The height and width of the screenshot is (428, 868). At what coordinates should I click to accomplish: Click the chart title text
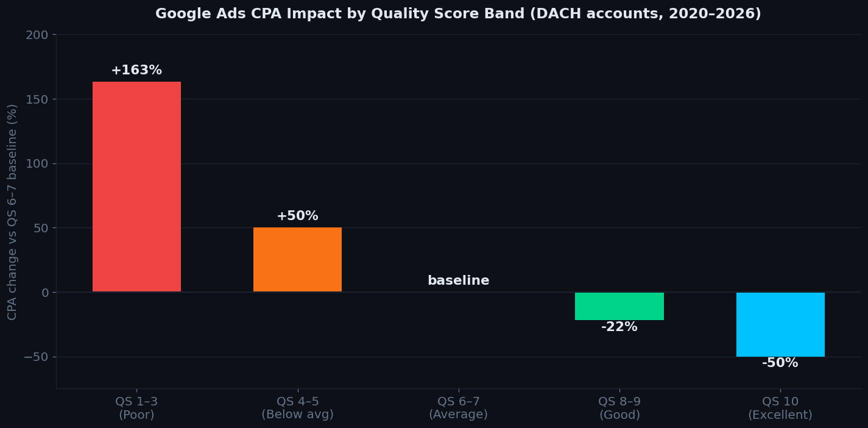(x=458, y=14)
